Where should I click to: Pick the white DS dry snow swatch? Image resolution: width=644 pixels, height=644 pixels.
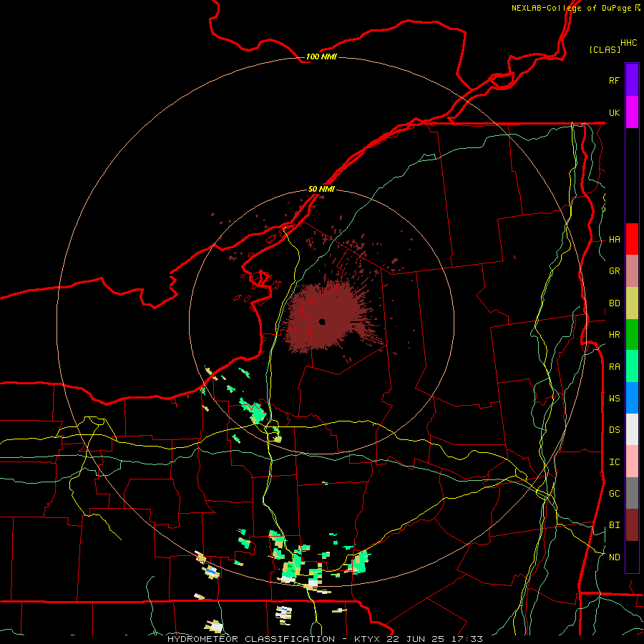pyautogui.click(x=632, y=429)
